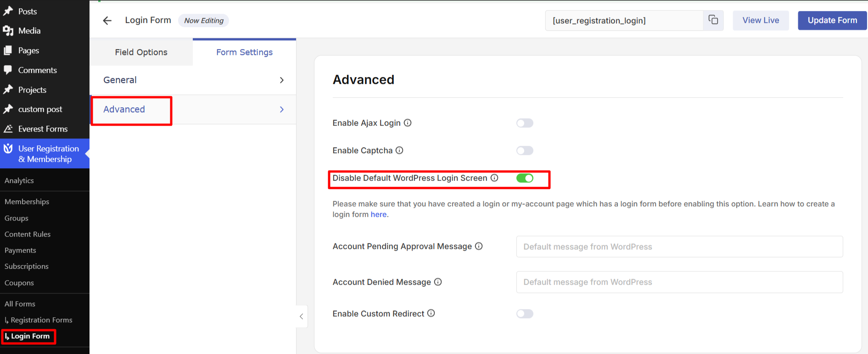Switch to the Field Options tab
The image size is (868, 354).
(141, 52)
